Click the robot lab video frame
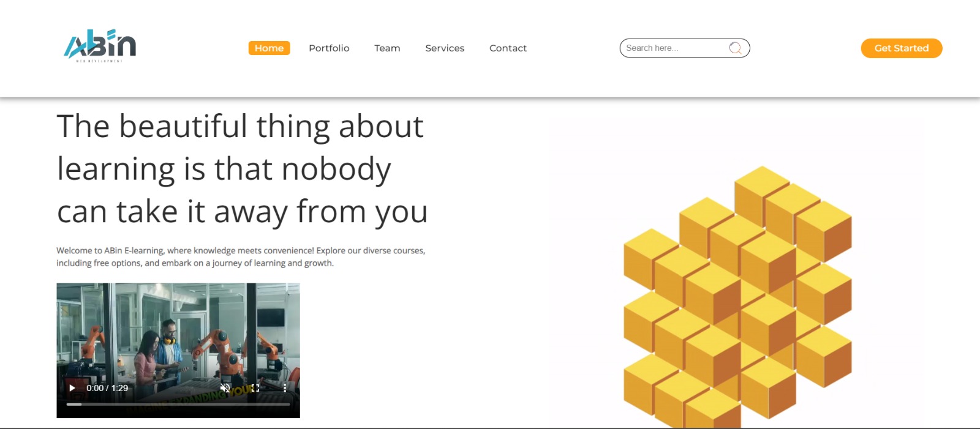The width and height of the screenshot is (980, 429). 178,330
